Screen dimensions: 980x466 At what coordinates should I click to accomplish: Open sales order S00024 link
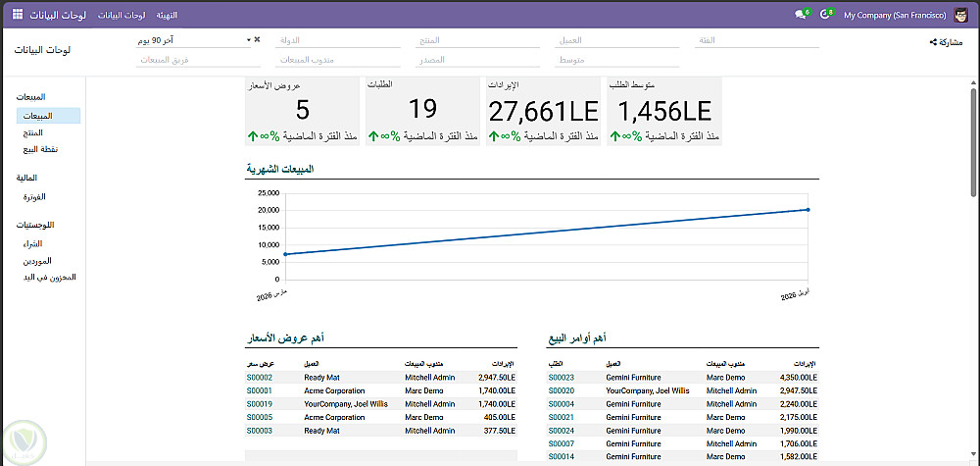[x=562, y=431]
